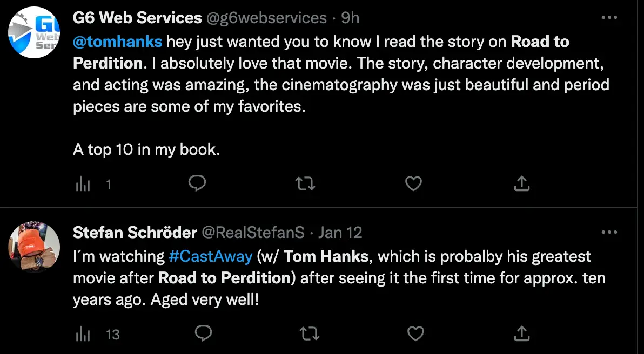Click Stefan Schröder's profile picture
The width and height of the screenshot is (644, 354).
click(33, 248)
